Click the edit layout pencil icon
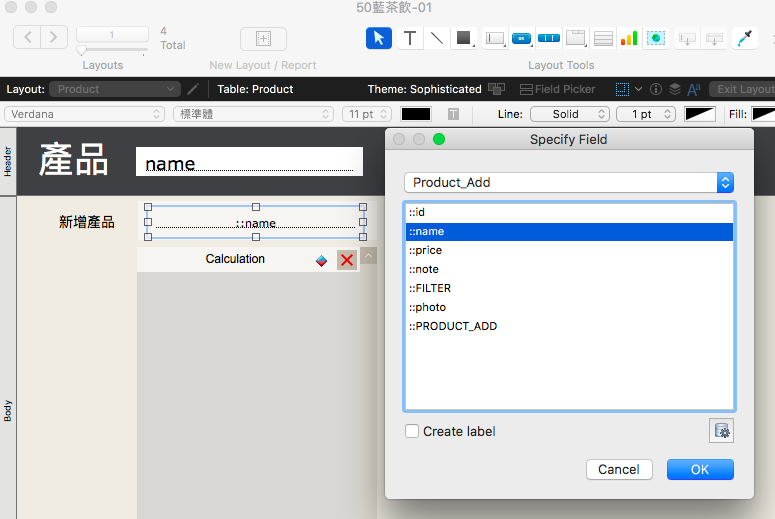This screenshot has height=519, width=775. (193, 89)
